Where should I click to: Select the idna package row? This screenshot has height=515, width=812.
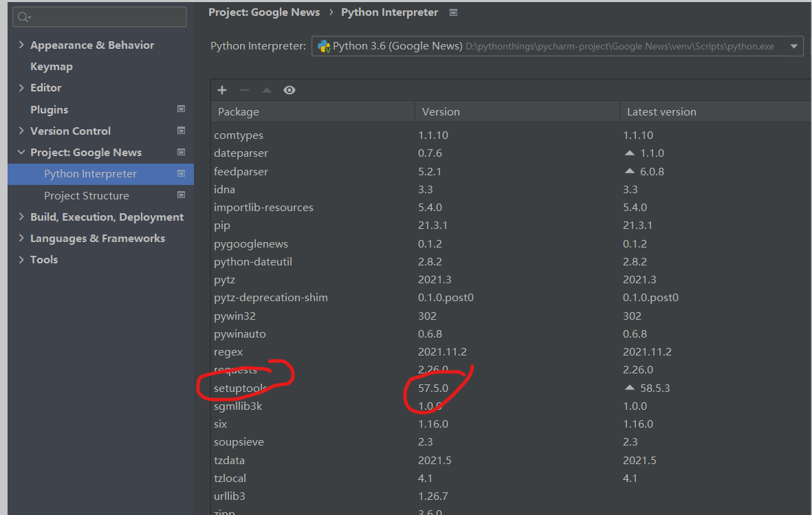[x=511, y=190]
